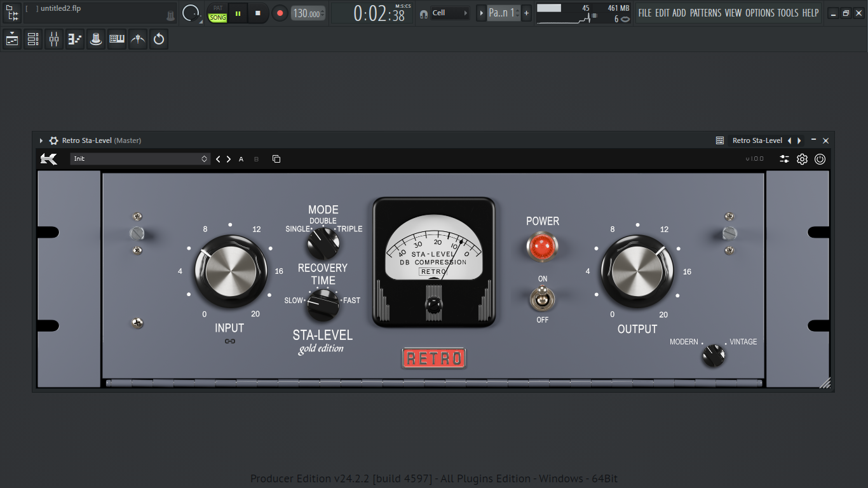Click the Kiive logo in plugin header
This screenshot has height=488, width=868.
(x=49, y=159)
